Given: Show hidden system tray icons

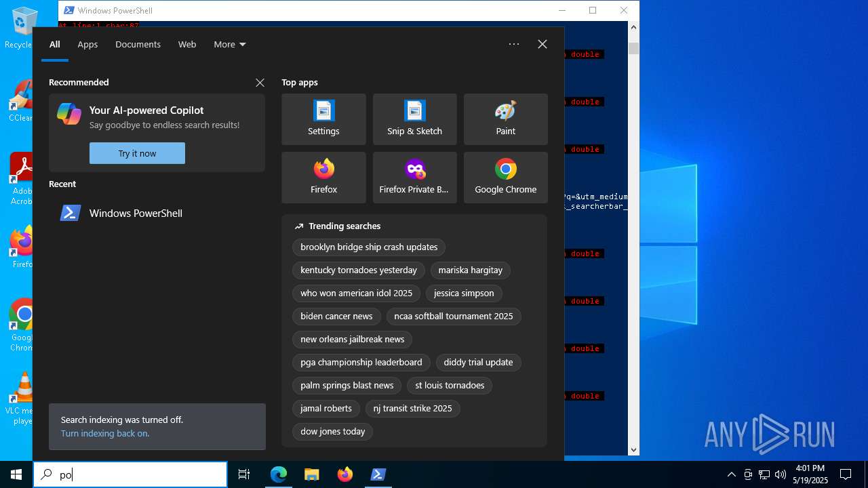Looking at the screenshot, I should coord(731,474).
